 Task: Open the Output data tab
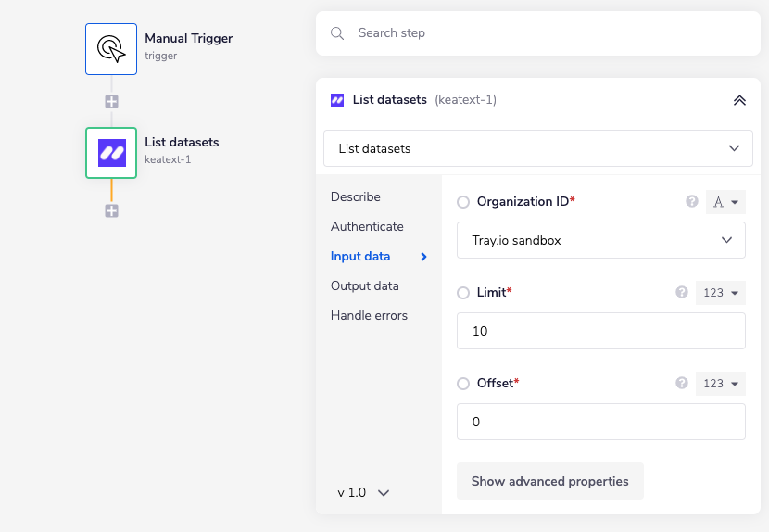point(364,285)
